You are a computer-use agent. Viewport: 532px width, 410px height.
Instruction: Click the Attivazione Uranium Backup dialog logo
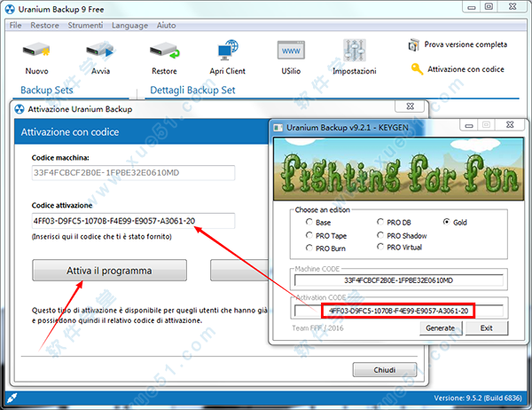tap(20, 109)
